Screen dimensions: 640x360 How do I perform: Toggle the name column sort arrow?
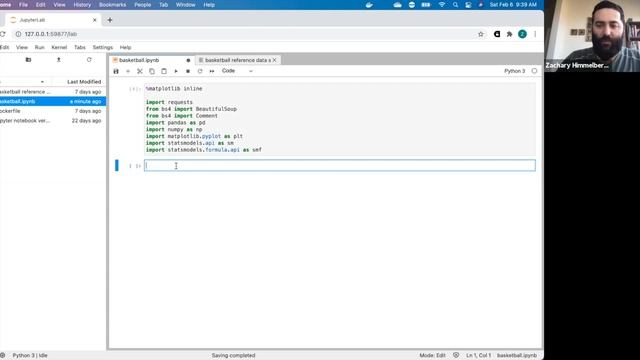tap(42, 82)
